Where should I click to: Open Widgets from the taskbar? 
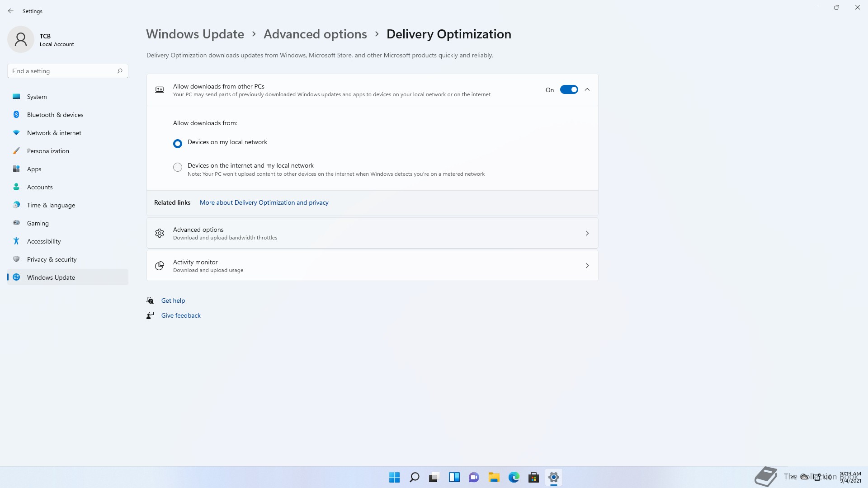(x=454, y=477)
